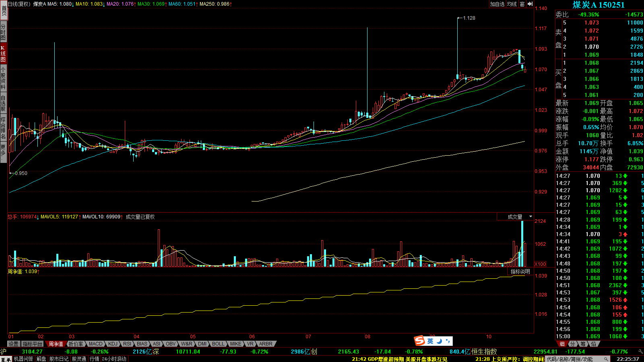644x362 pixels.
Task: Switch to the KDJ indicator tab
Action: [x=113, y=344]
